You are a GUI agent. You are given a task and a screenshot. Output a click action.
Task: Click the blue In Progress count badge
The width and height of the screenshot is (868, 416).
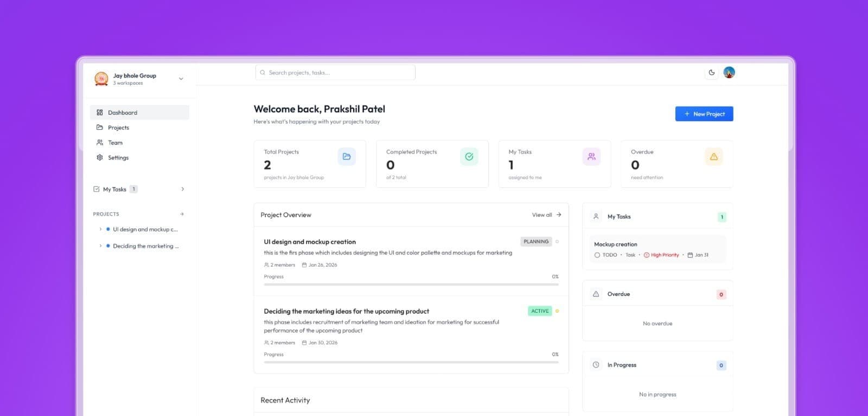pyautogui.click(x=721, y=365)
